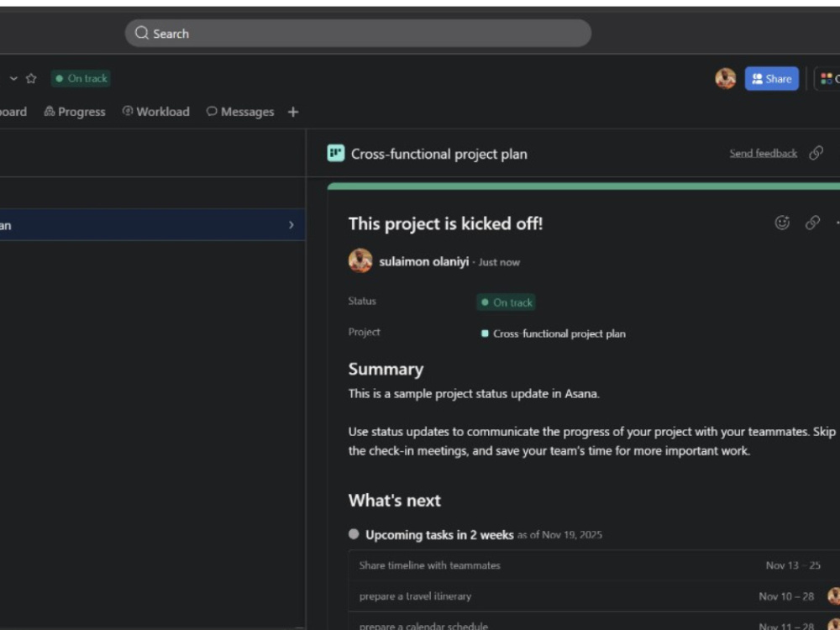Image resolution: width=840 pixels, height=630 pixels.
Task: Switch to the Messages tab
Action: [x=240, y=112]
